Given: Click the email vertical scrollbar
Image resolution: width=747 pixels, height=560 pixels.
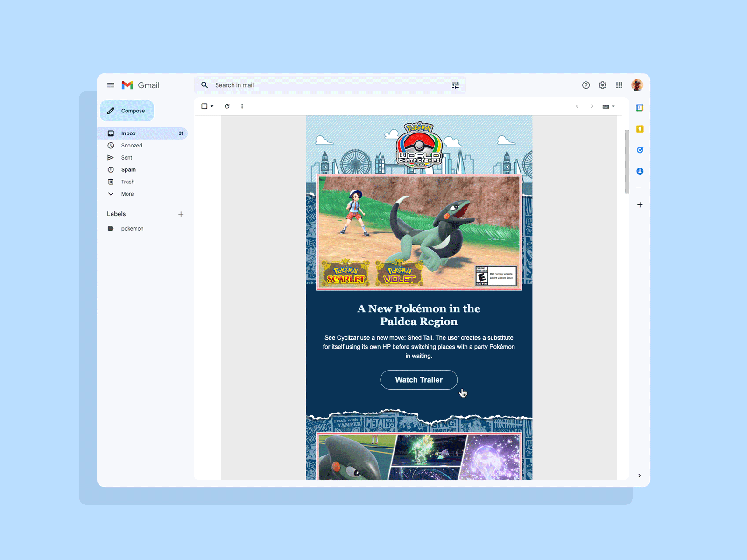Looking at the screenshot, I should (627, 161).
